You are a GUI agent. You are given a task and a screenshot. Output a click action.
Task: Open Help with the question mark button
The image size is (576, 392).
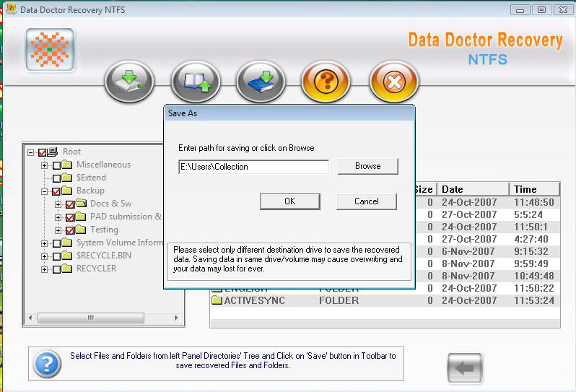(x=326, y=82)
